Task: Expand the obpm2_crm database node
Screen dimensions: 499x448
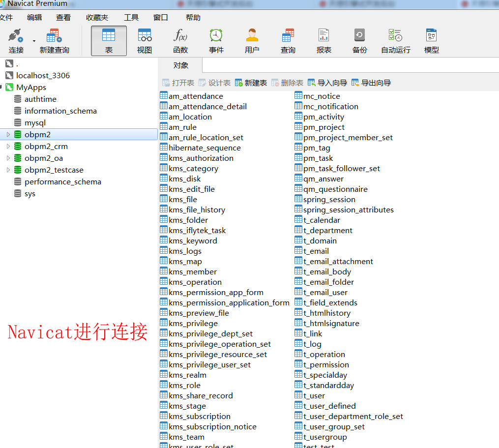Action: 8,147
